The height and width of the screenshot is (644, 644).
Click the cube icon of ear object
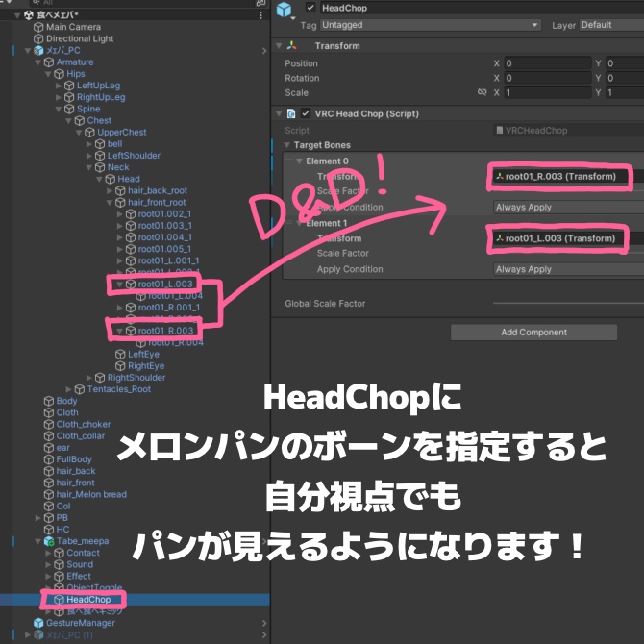pyautogui.click(x=49, y=448)
